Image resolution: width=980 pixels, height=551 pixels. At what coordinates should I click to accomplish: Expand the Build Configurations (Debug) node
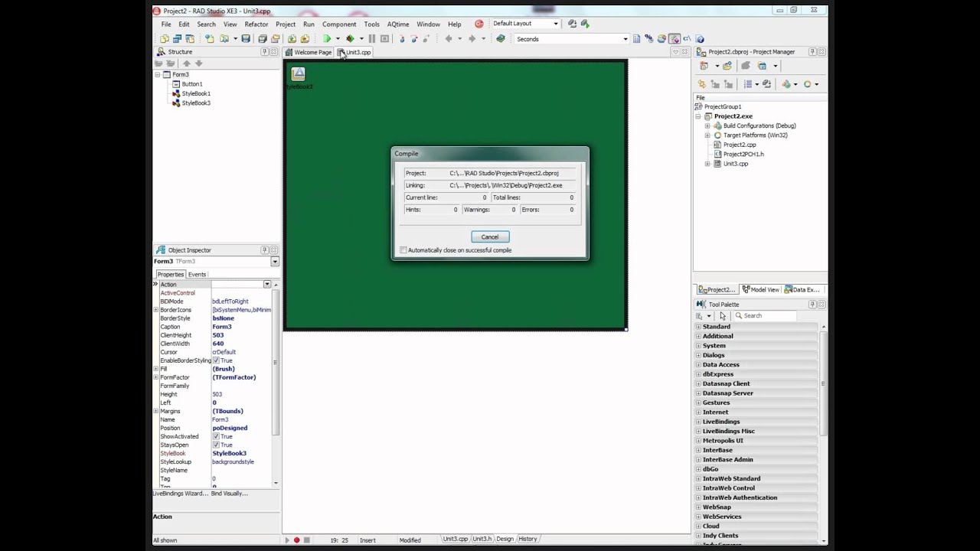click(x=707, y=126)
